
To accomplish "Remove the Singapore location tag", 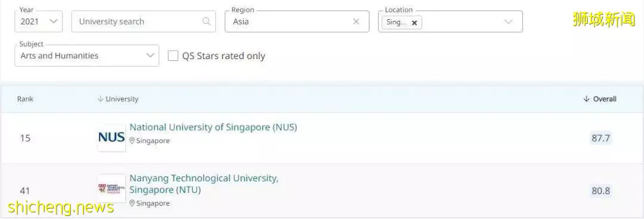I will pos(414,23).
